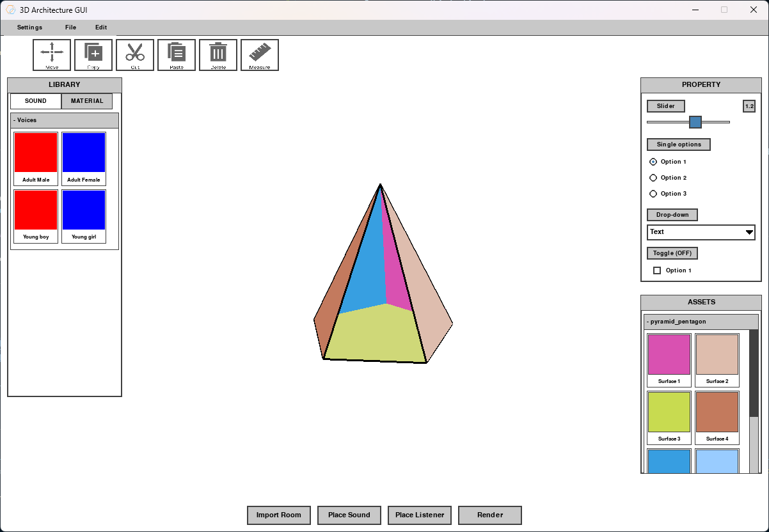Viewport: 769px width, 532px height.
Task: Open the File menu
Action: tap(70, 27)
